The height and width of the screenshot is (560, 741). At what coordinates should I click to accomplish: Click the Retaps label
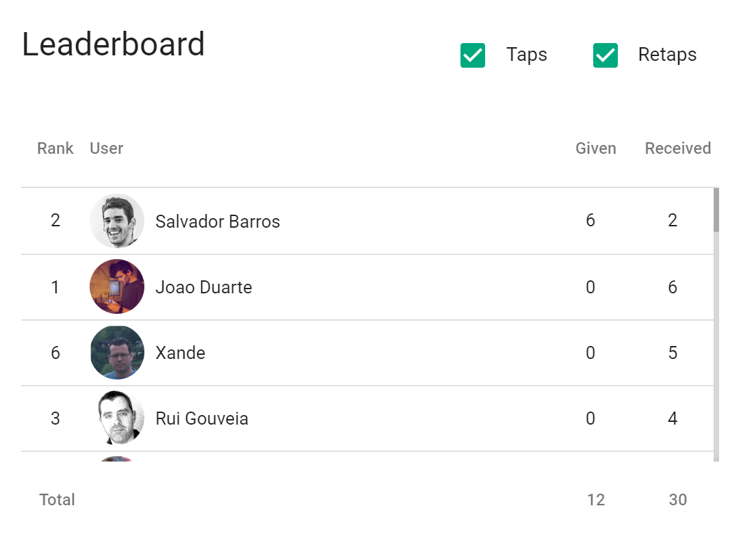[x=667, y=55]
